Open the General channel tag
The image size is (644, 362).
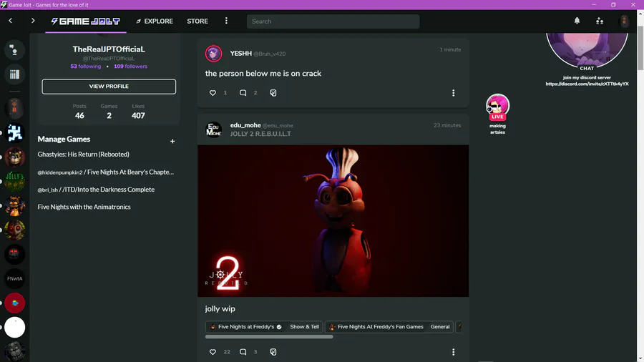pyautogui.click(x=440, y=327)
